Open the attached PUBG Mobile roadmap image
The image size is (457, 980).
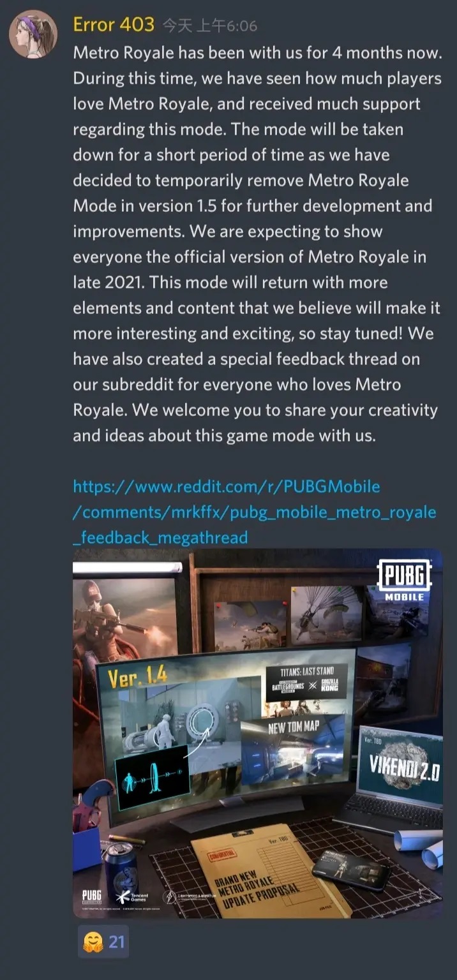coord(258,734)
